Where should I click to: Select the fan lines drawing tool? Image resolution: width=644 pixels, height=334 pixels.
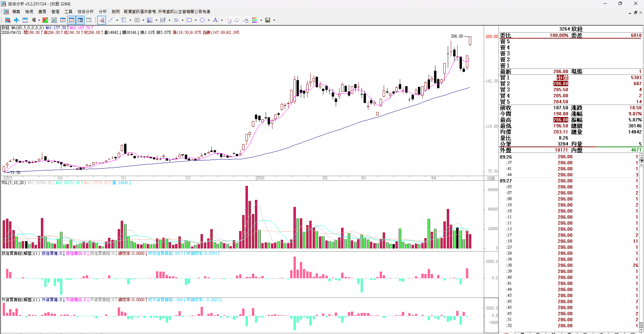click(x=150, y=20)
